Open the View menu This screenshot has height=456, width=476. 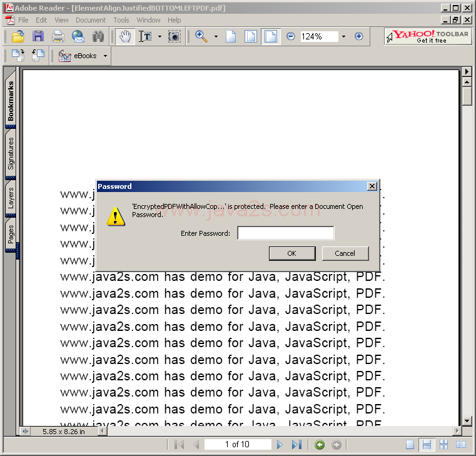pos(61,20)
